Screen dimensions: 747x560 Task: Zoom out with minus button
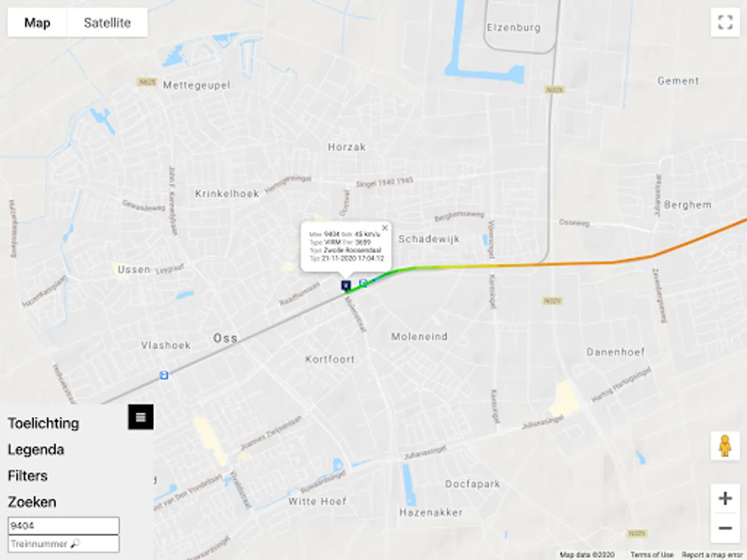pos(725,528)
